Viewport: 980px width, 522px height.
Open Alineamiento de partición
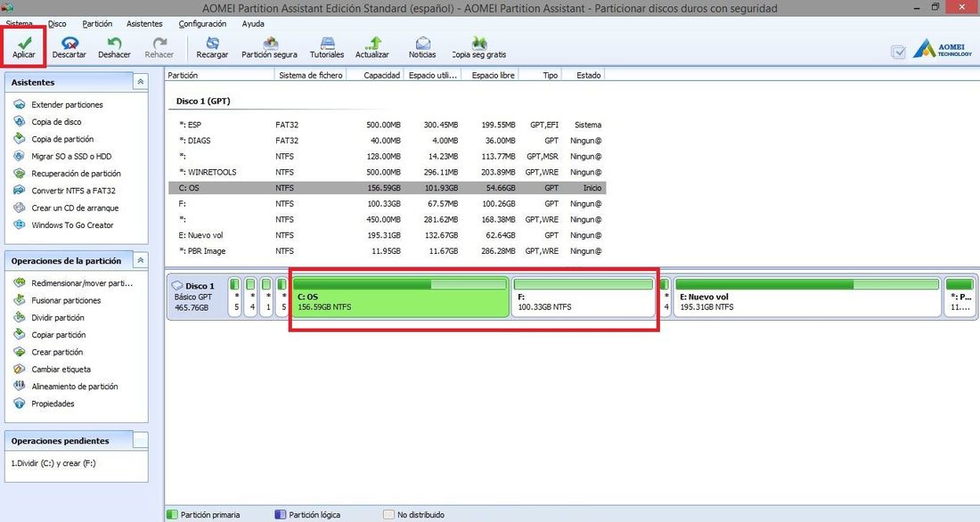coord(74,387)
